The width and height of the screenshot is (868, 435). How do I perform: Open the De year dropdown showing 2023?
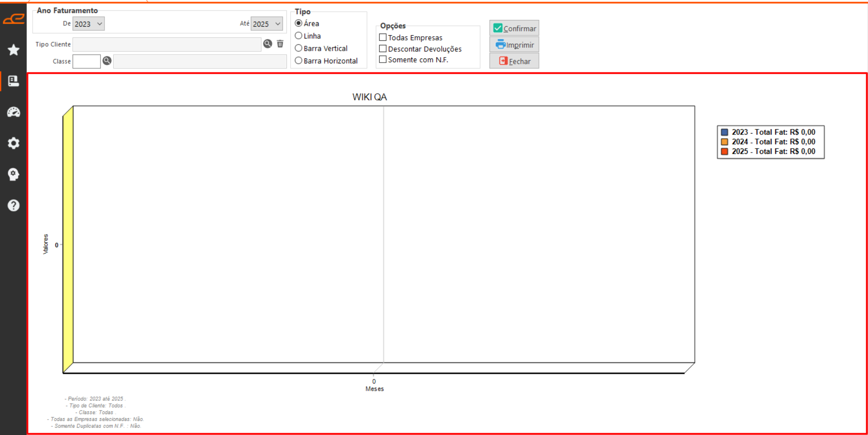(89, 24)
